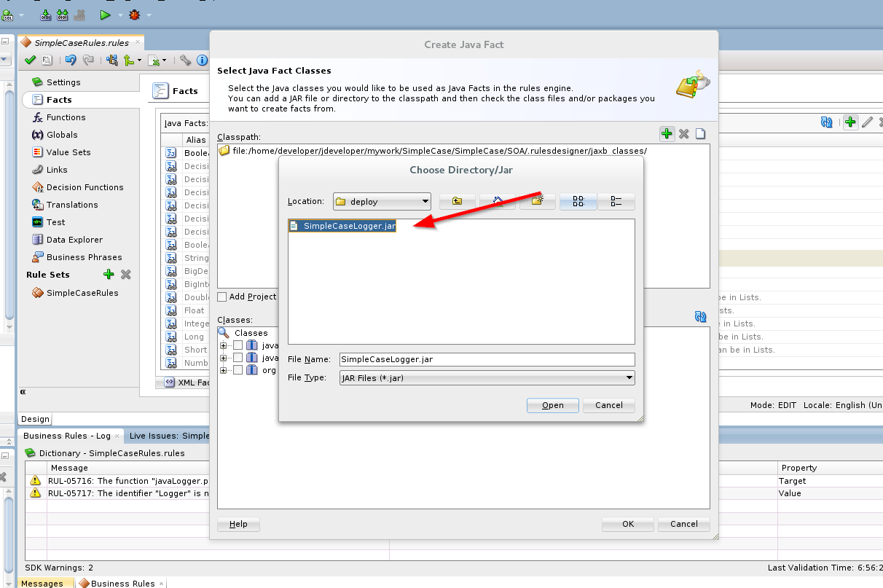
Task: Switch file chooser to Details view
Action: click(616, 202)
